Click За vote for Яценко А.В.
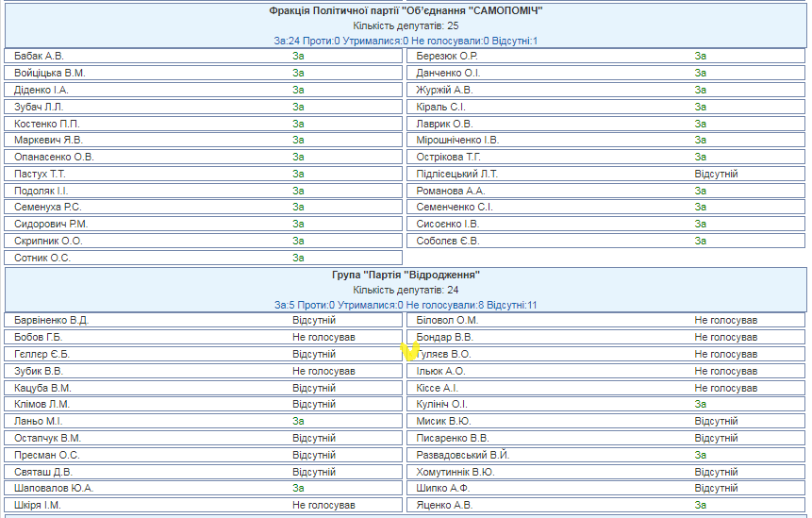The width and height of the screenshot is (812, 518). (700, 505)
